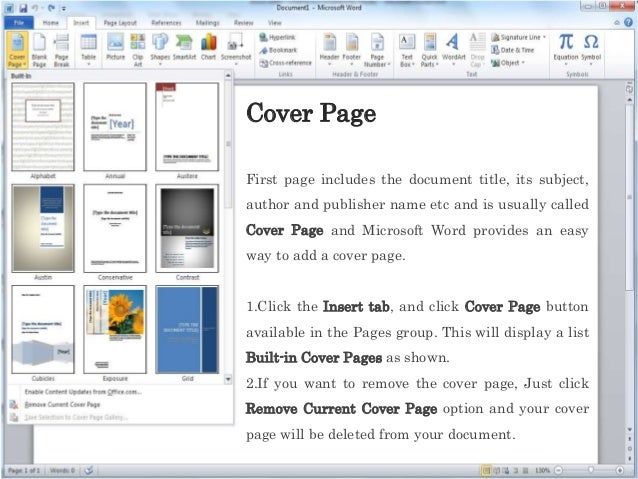Click the proofing check icon in status bar

89,470
